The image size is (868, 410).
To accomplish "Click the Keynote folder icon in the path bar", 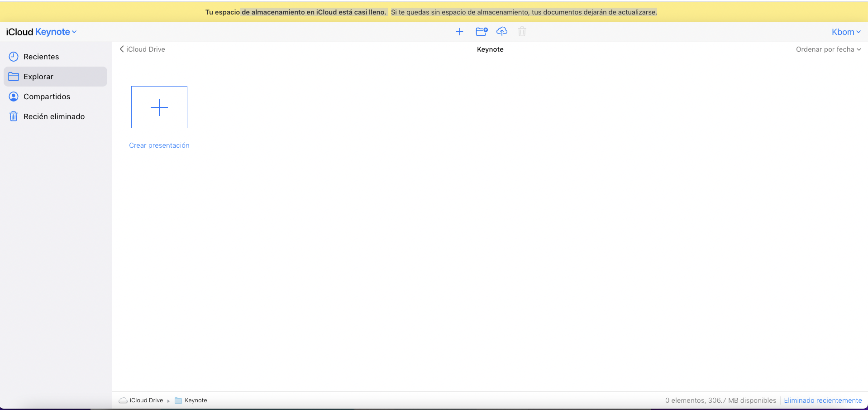I will [x=178, y=400].
